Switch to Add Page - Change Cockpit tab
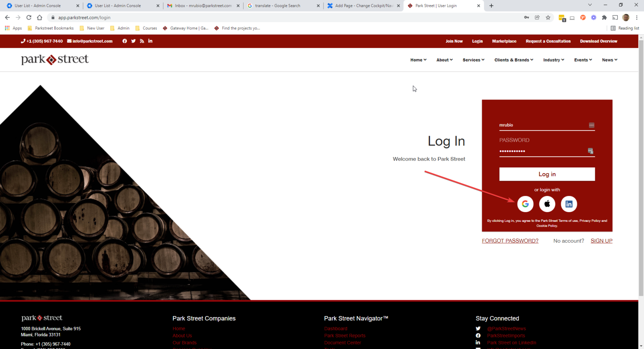The width and height of the screenshot is (644, 349). (x=363, y=6)
